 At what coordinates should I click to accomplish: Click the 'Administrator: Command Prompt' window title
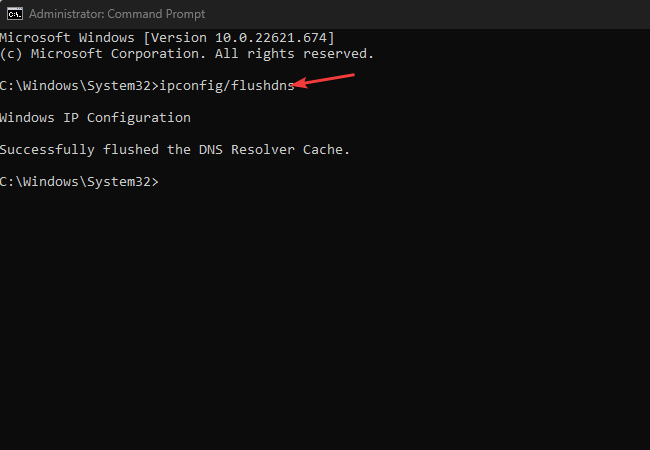coord(117,14)
